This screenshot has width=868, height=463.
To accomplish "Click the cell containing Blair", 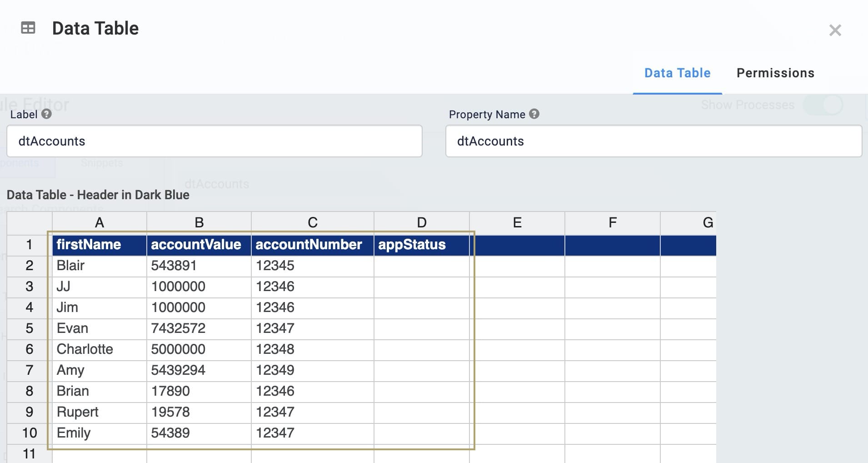I will coord(100,266).
